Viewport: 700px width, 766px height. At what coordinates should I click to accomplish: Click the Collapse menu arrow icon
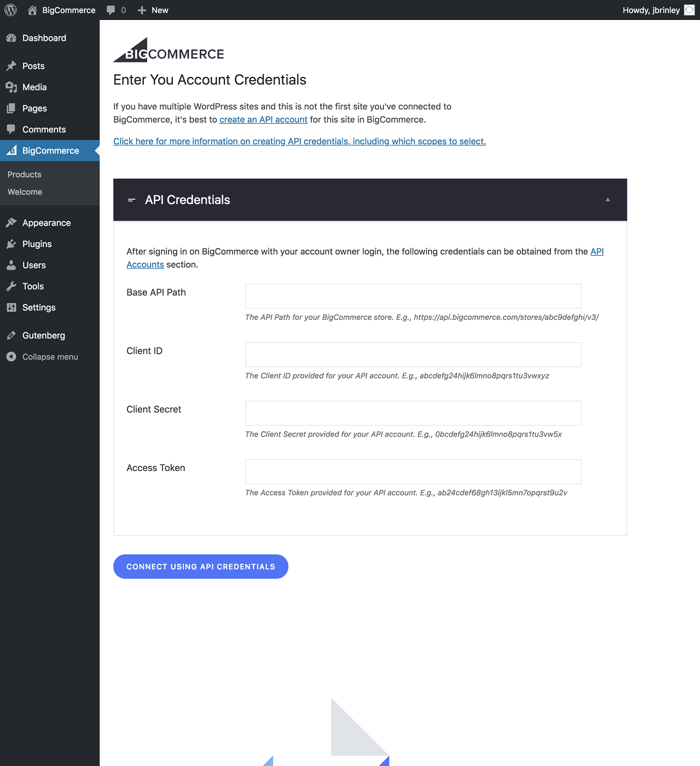pyautogui.click(x=11, y=357)
